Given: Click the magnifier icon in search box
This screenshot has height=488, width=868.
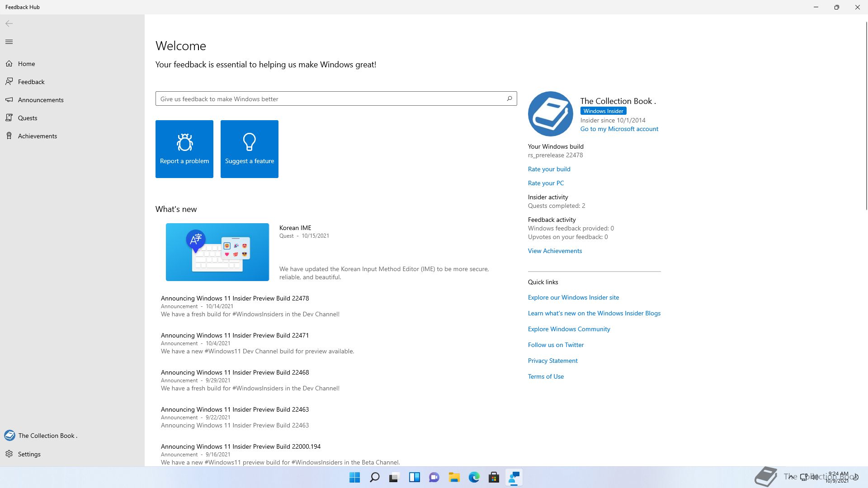Looking at the screenshot, I should click(509, 99).
